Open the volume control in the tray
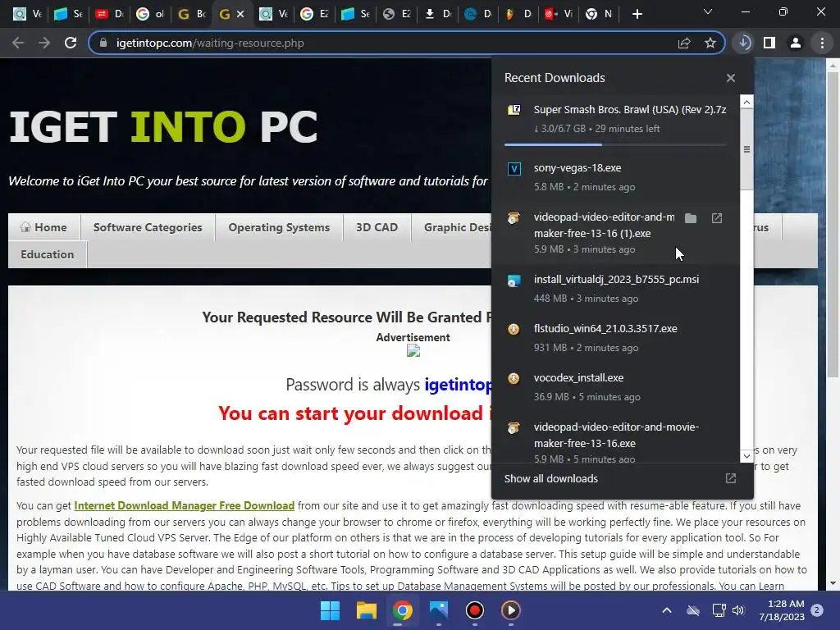 coord(738,610)
